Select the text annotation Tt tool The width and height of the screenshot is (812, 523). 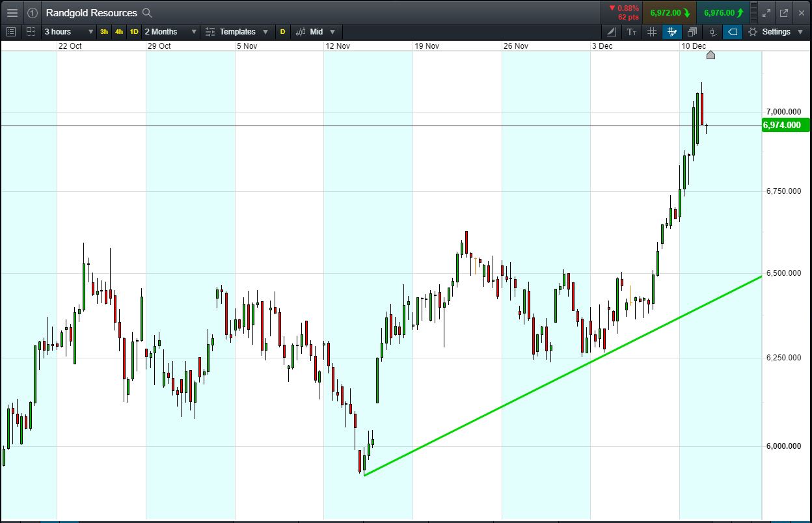point(632,31)
